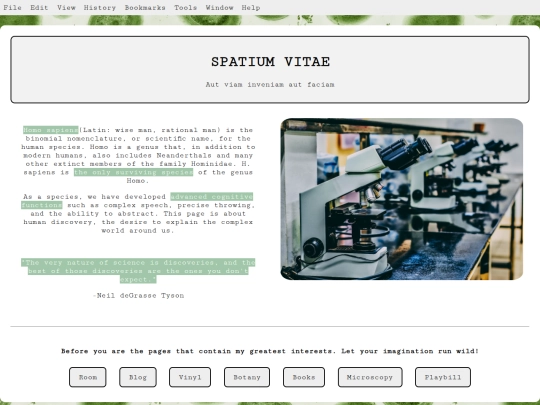Click the highlighted 'Homo sapiens' text
Screen dimensions: 540x405
click(x=51, y=130)
